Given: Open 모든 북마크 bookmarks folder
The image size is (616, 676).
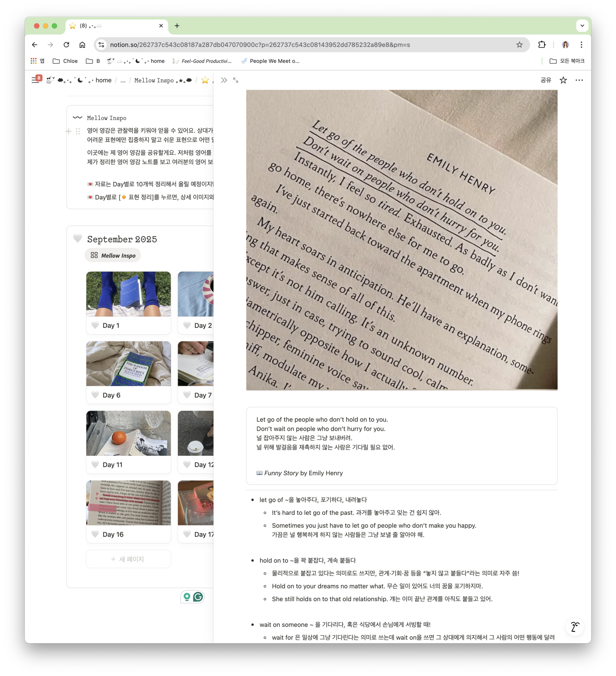Looking at the screenshot, I should point(567,61).
